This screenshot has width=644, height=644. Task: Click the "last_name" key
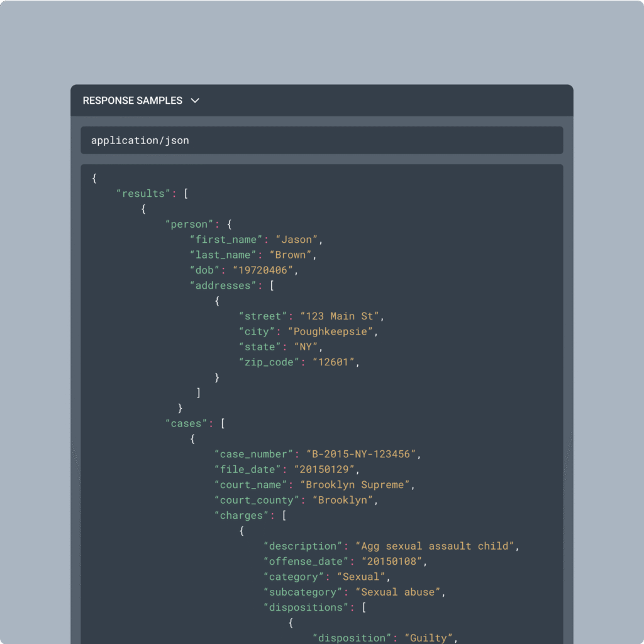pos(223,255)
